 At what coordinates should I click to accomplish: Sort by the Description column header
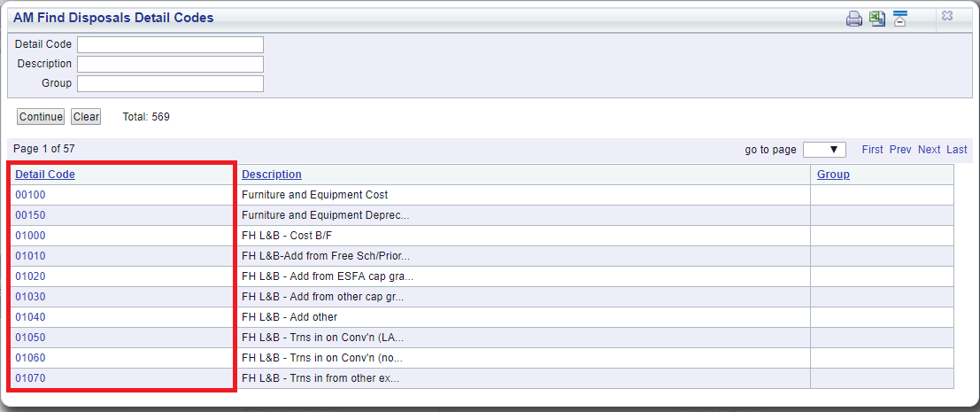272,175
